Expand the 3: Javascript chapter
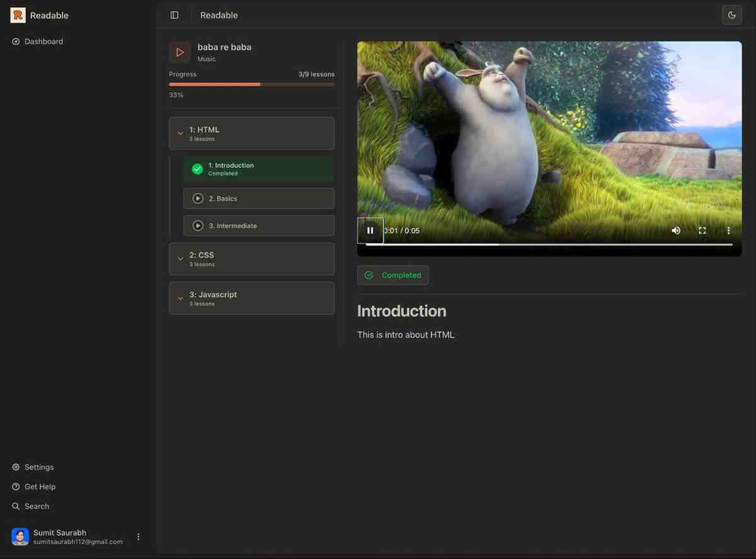Image resolution: width=756 pixels, height=559 pixels. [251, 298]
